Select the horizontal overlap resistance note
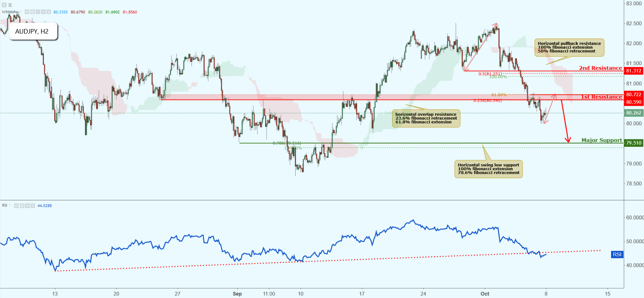The width and height of the screenshot is (644, 298). (426, 118)
